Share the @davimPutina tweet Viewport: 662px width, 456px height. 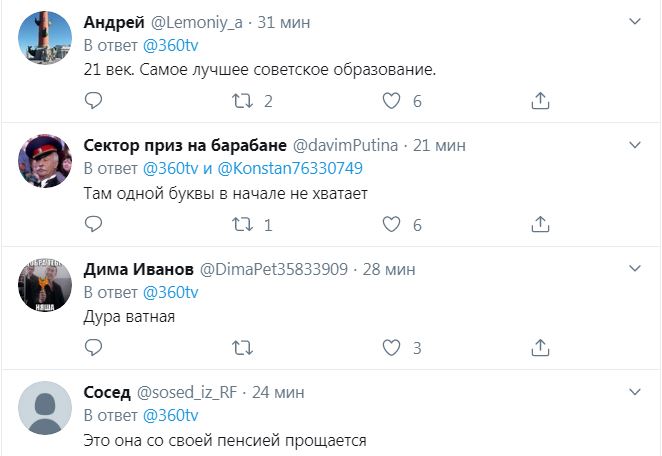click(540, 224)
